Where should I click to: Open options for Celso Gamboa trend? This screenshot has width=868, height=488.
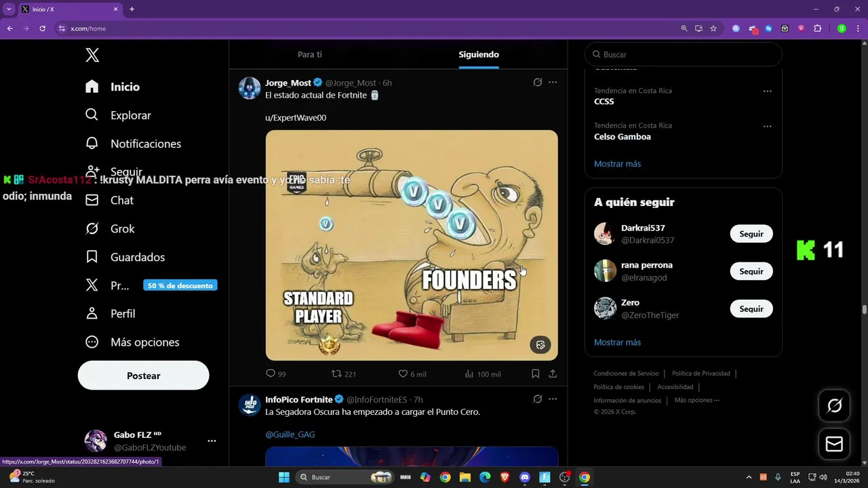pyautogui.click(x=768, y=126)
